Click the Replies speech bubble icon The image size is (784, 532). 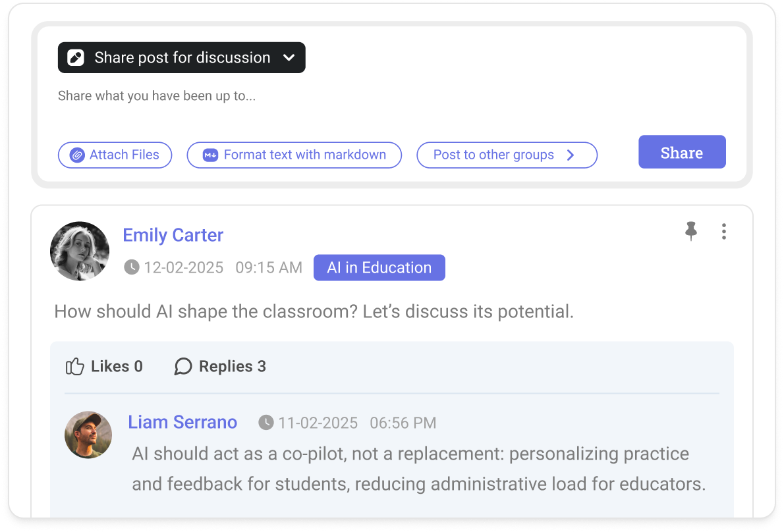pyautogui.click(x=183, y=366)
